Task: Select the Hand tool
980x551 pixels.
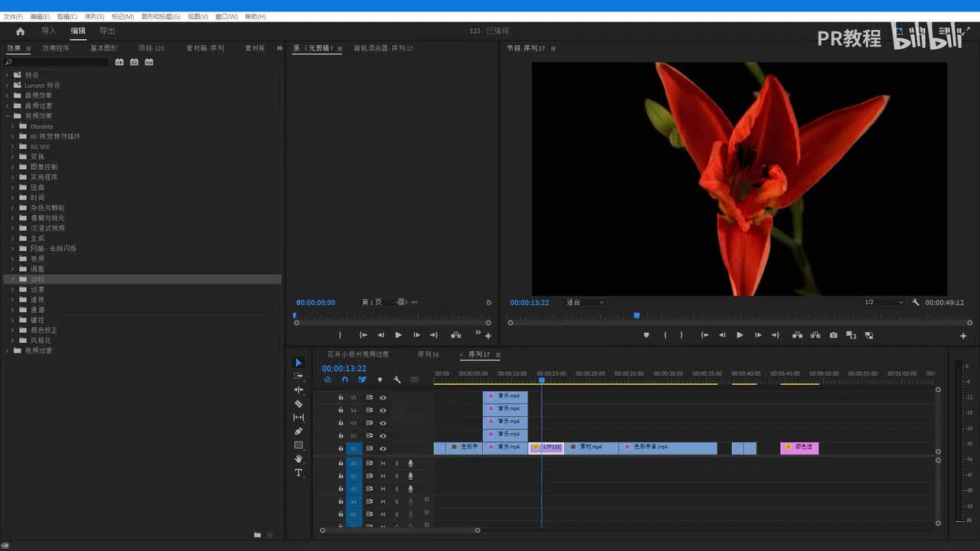Action: pyautogui.click(x=299, y=459)
